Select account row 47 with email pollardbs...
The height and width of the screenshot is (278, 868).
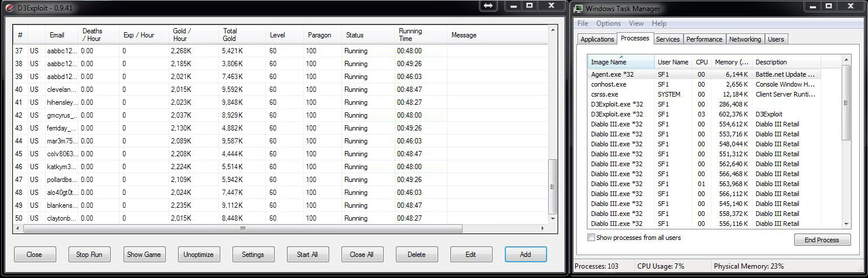pos(280,180)
